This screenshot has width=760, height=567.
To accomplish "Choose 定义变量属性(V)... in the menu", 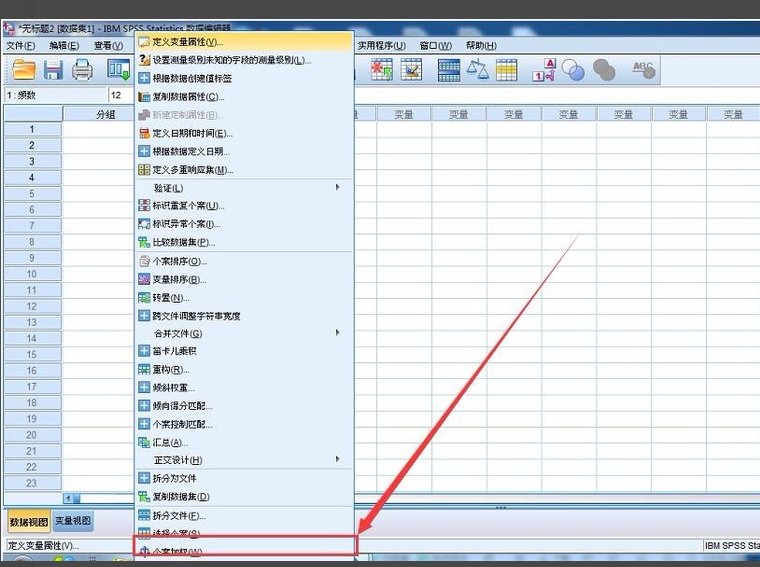I will 244,42.
